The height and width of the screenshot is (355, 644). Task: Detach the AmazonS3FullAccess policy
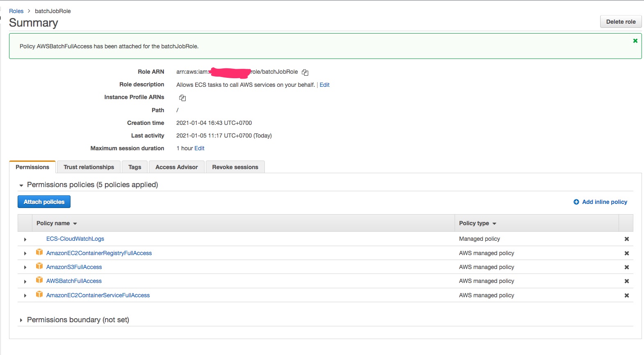(x=626, y=267)
